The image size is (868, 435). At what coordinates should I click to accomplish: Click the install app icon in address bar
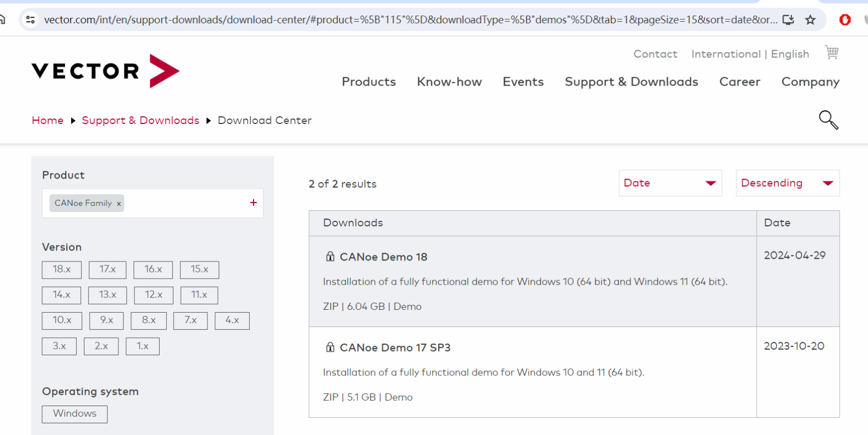click(788, 20)
